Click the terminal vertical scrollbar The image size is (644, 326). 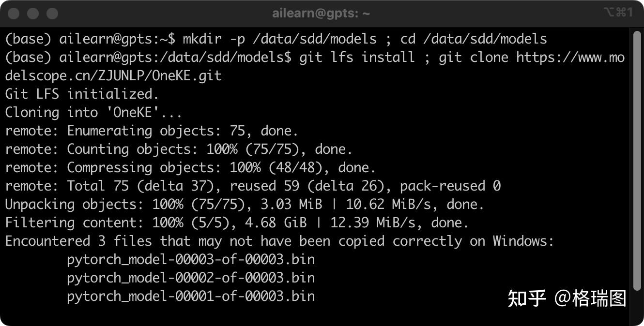pos(636,160)
